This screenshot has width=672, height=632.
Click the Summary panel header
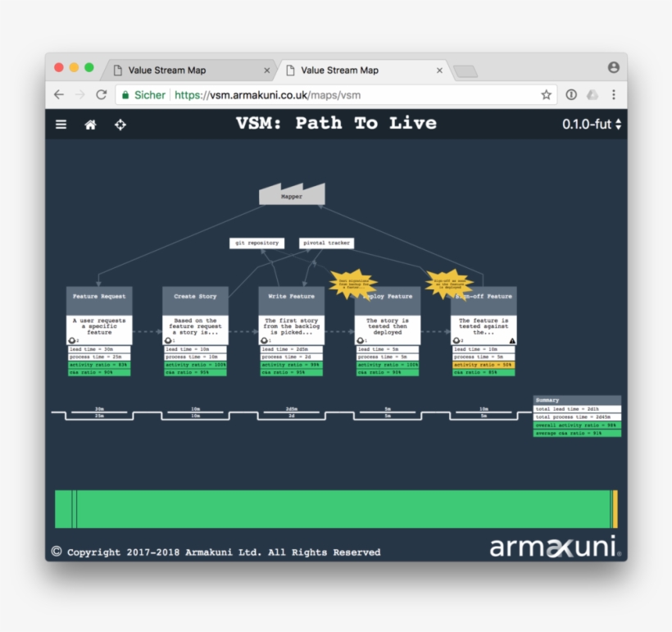click(577, 400)
